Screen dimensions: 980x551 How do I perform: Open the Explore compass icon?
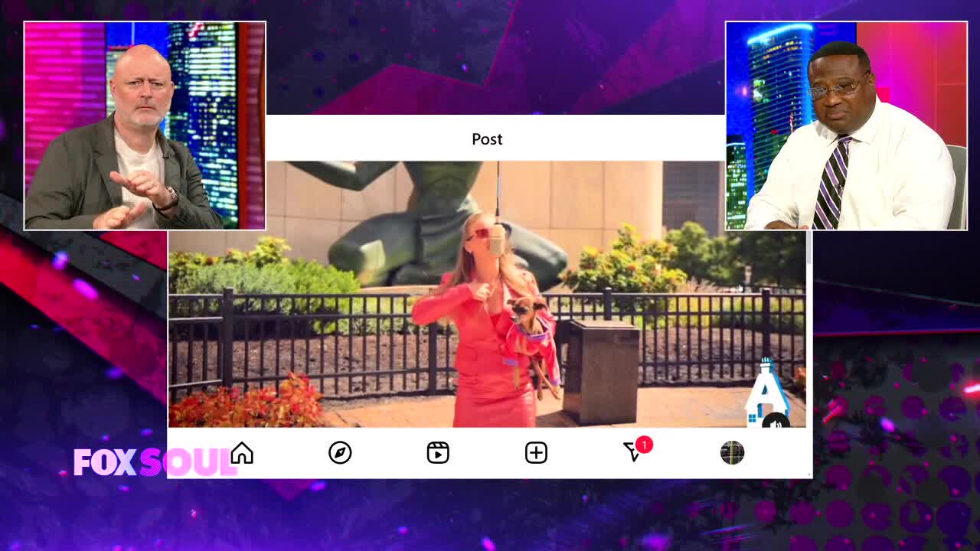click(x=340, y=453)
